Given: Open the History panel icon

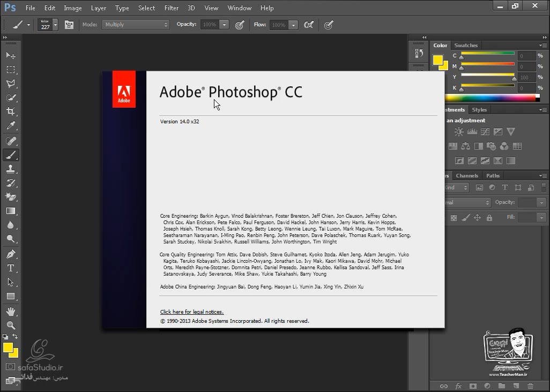Looking at the screenshot, I should pyautogui.click(x=419, y=53).
